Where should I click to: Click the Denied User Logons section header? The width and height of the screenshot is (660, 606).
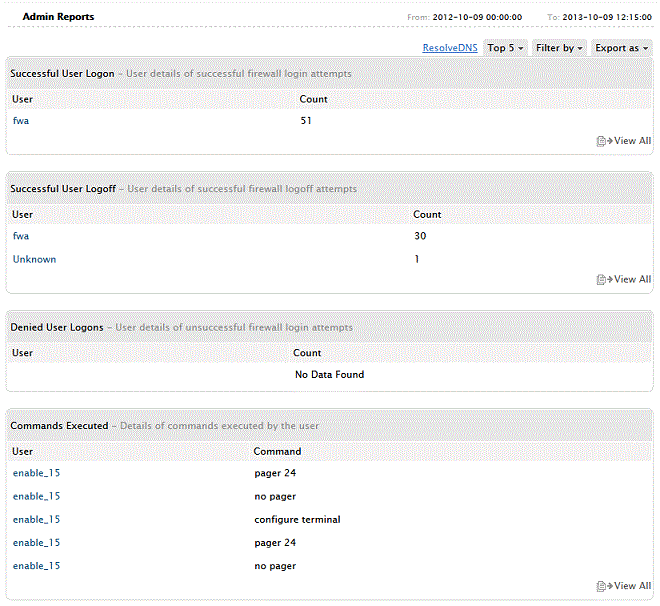[57, 327]
